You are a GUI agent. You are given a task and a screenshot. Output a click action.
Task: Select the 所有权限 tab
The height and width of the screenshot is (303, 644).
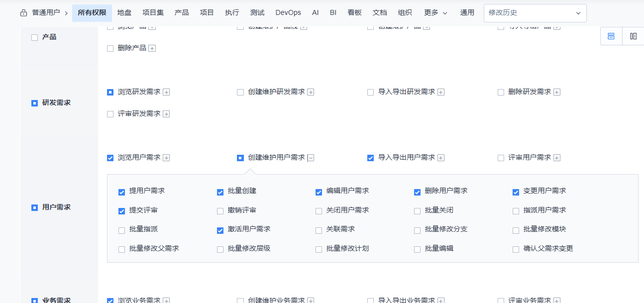92,13
